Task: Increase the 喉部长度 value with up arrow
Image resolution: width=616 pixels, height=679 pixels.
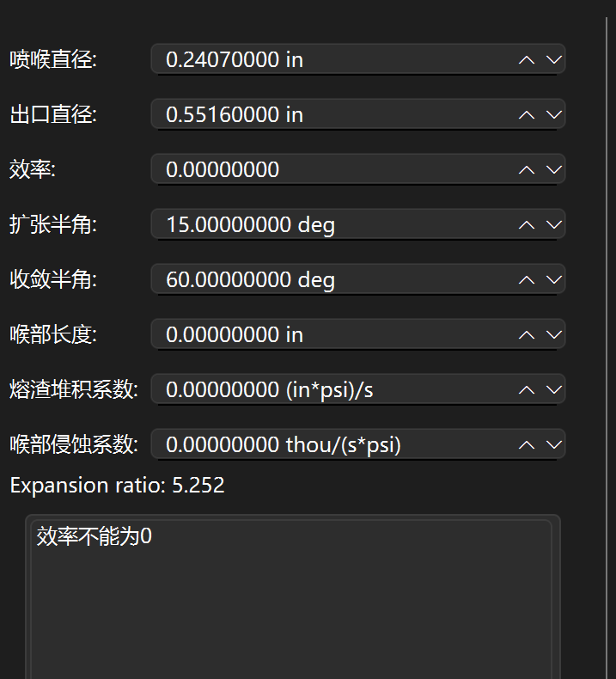Action: [x=527, y=334]
